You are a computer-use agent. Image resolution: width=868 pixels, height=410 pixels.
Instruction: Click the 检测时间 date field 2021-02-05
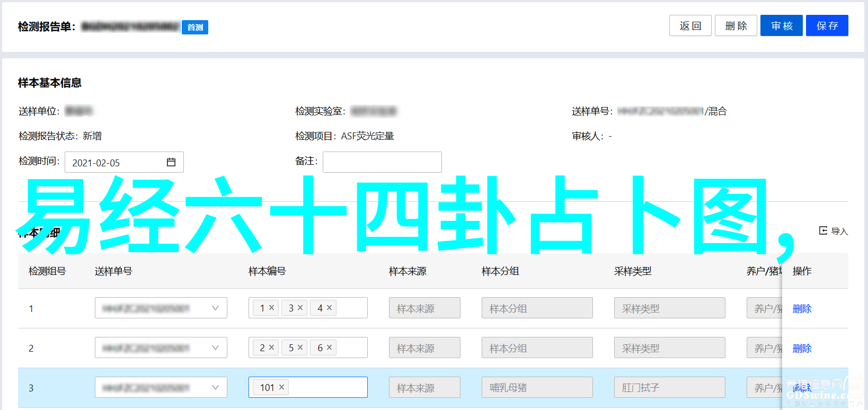[x=124, y=162]
